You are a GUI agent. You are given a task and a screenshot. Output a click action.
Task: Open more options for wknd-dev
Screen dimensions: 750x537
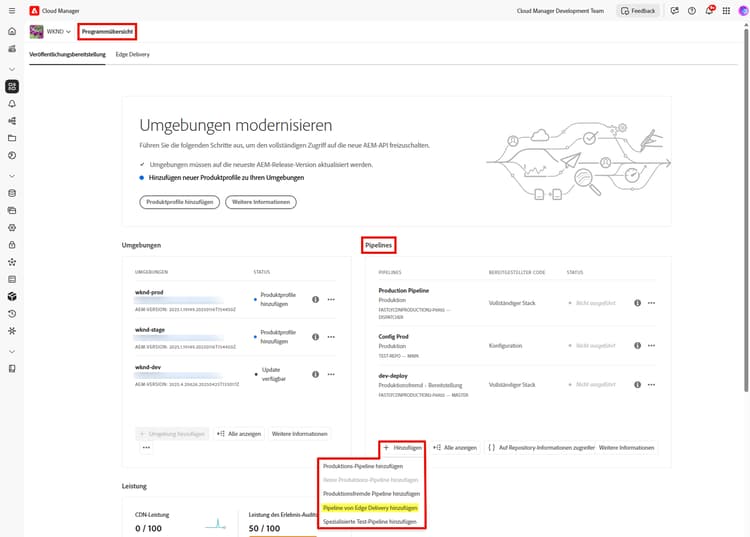pos(331,374)
